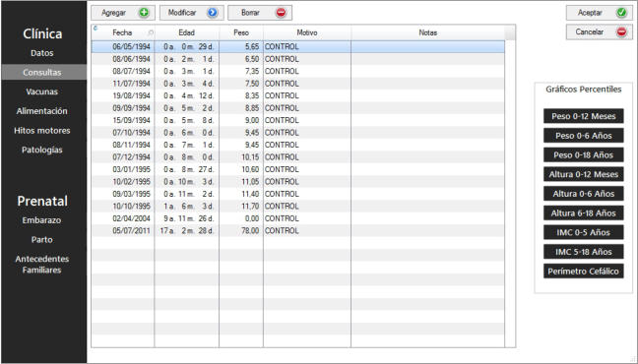Open the Alimentación section
The height and width of the screenshot is (364, 638).
point(42,111)
